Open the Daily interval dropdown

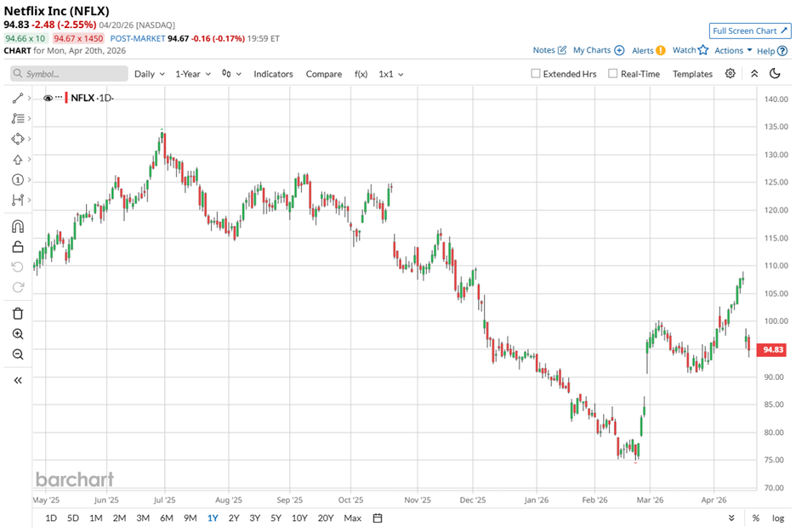click(x=150, y=74)
